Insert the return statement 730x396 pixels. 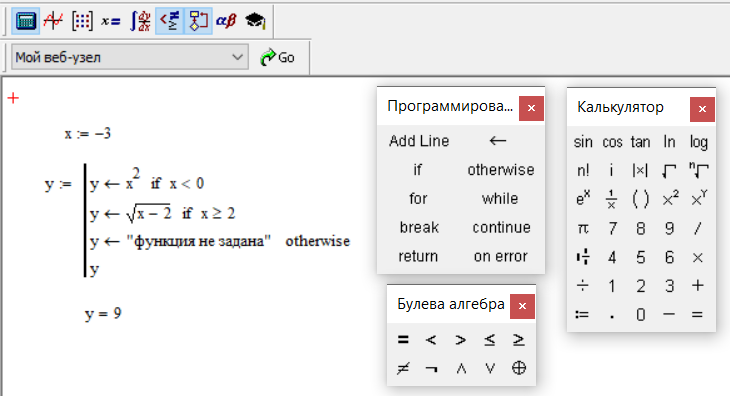click(x=418, y=256)
